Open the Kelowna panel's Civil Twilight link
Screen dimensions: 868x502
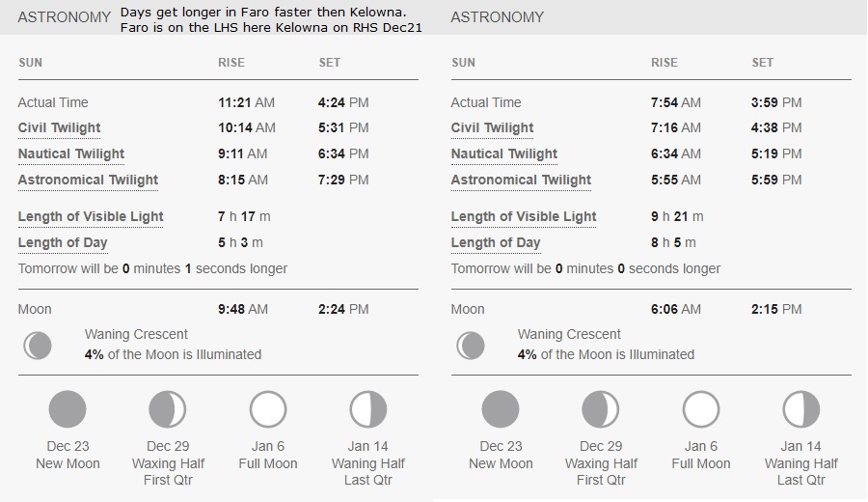click(x=492, y=128)
